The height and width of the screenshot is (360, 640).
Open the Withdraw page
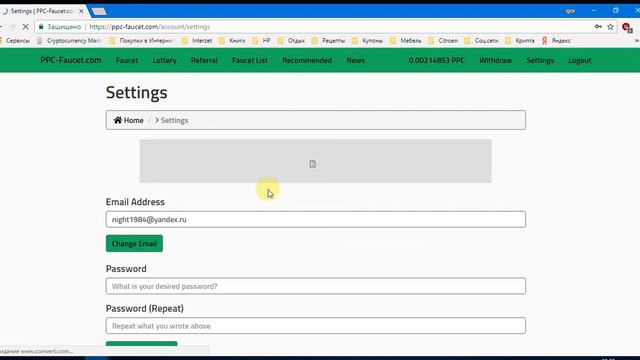tap(496, 60)
